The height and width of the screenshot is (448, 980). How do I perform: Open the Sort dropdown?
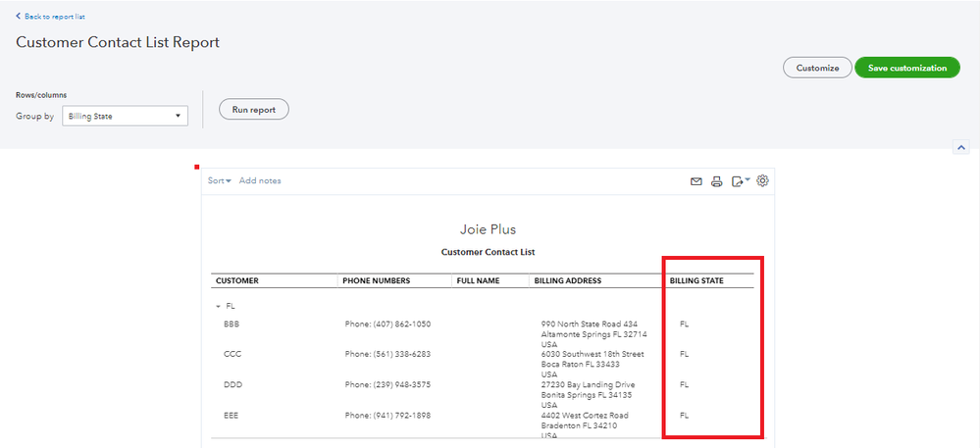(220, 180)
